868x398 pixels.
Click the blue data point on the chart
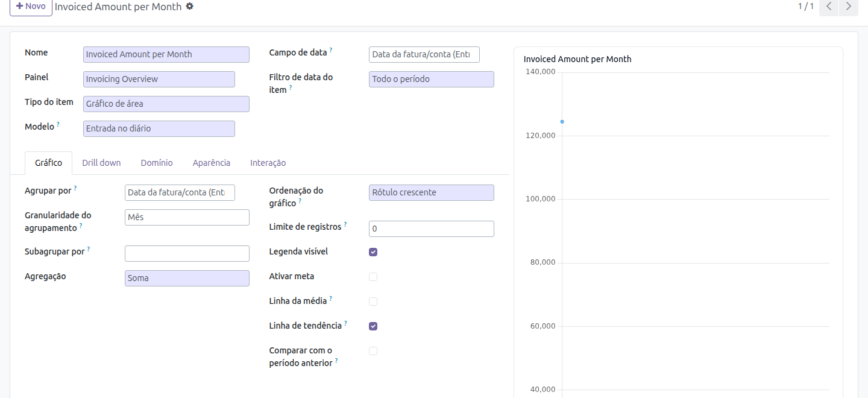pos(562,122)
